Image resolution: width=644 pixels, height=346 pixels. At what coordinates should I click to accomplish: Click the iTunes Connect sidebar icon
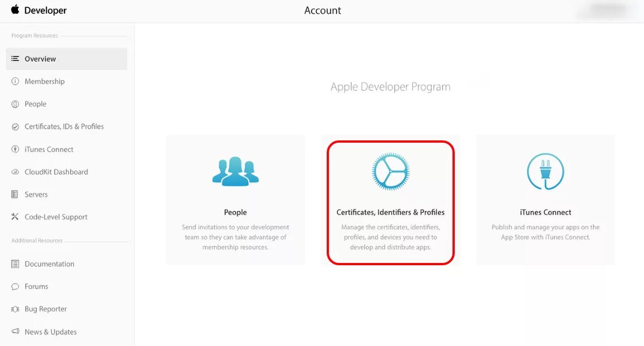pos(15,149)
